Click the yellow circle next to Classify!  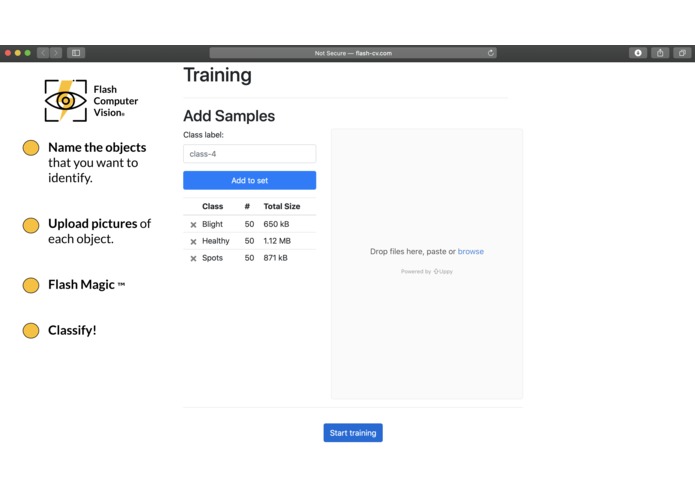[x=31, y=330]
